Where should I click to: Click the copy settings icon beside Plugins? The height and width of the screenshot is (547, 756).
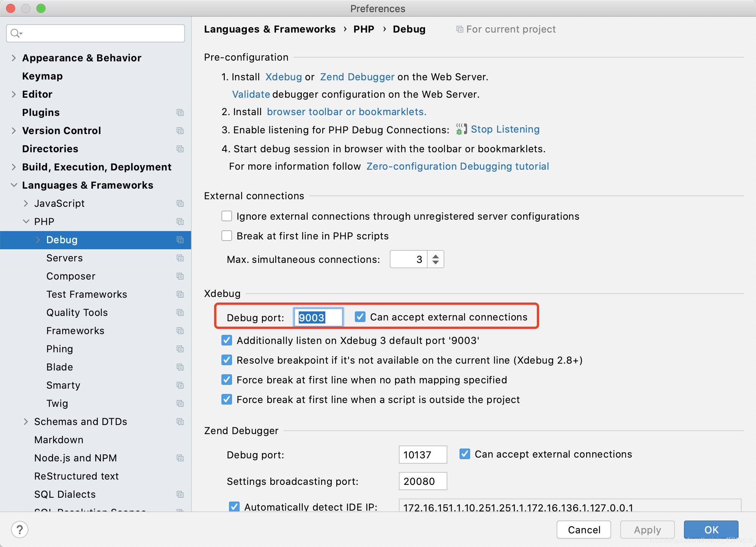(x=180, y=113)
